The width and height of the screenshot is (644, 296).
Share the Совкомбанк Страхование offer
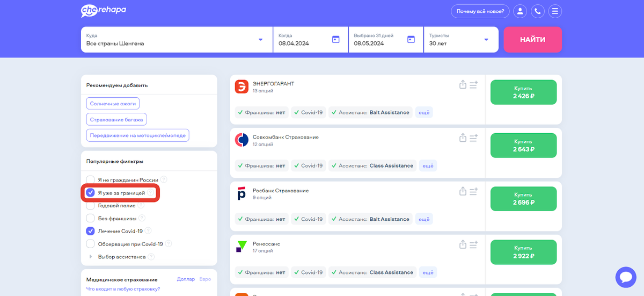(463, 138)
